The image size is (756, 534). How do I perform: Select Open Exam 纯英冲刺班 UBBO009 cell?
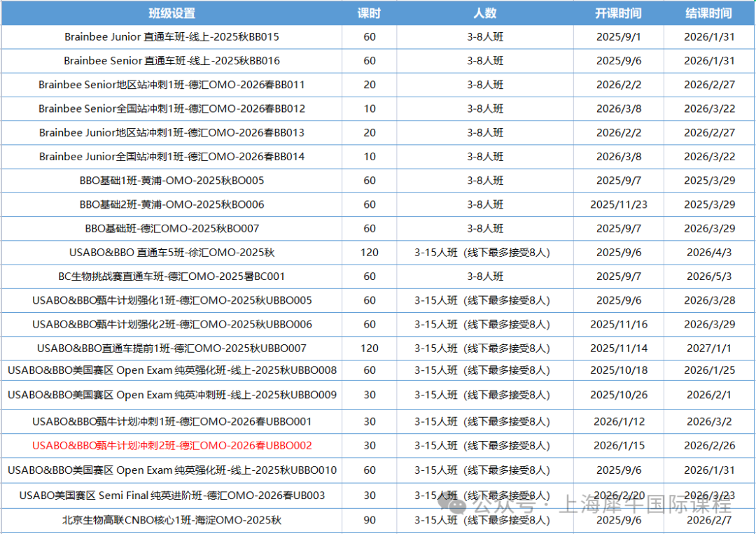tap(171, 395)
